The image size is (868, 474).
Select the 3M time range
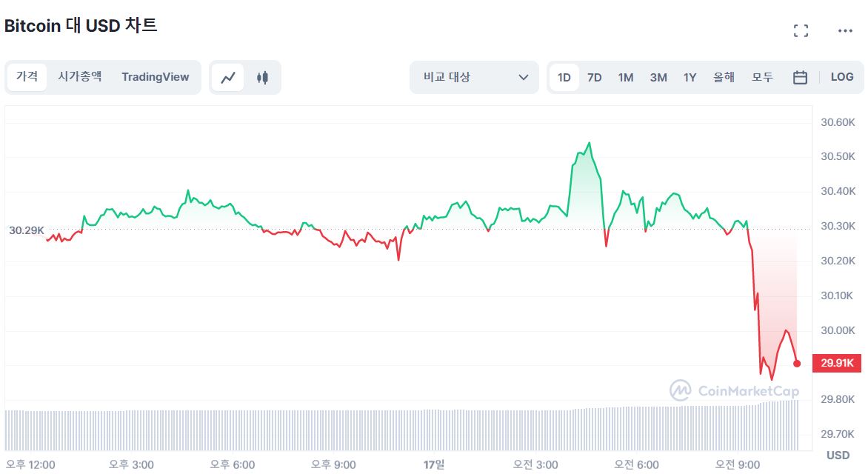[x=658, y=78]
